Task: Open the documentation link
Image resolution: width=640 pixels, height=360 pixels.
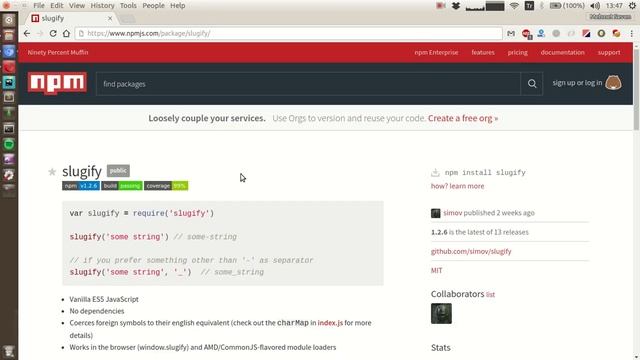Action: click(x=562, y=52)
